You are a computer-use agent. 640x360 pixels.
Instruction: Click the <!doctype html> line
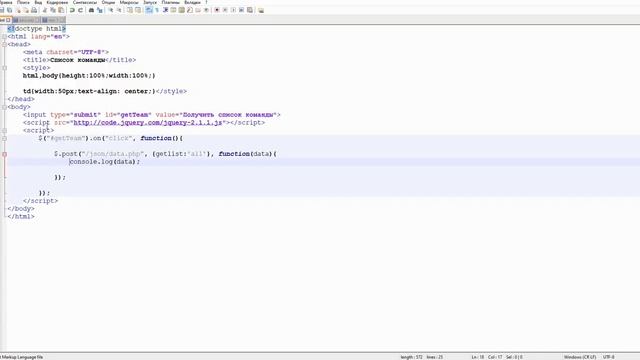pos(37,29)
